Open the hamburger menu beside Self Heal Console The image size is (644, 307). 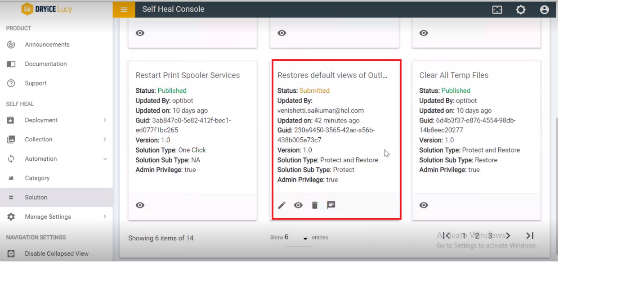coord(124,9)
